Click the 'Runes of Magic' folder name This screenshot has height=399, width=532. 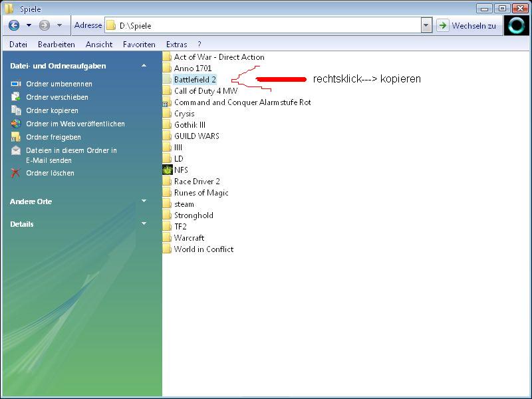click(201, 193)
